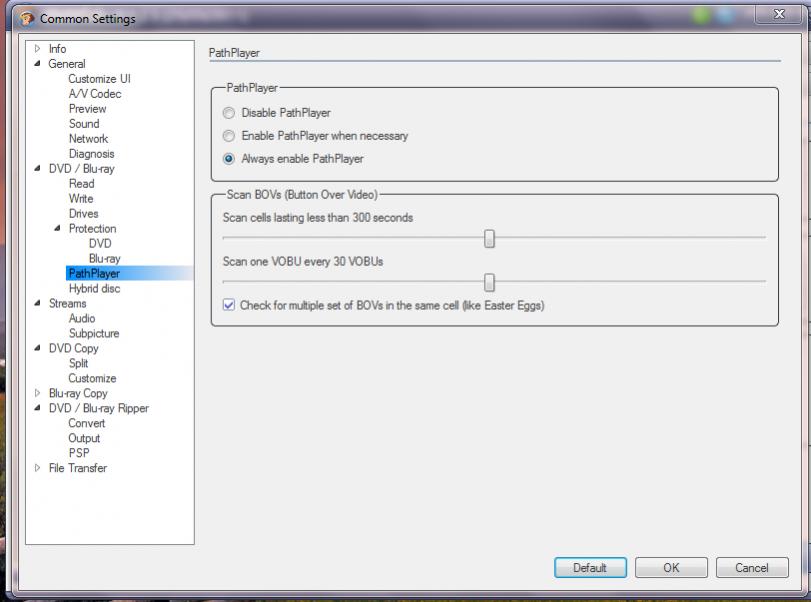811x602 pixels.
Task: Click the Cancel button
Action: click(x=752, y=567)
